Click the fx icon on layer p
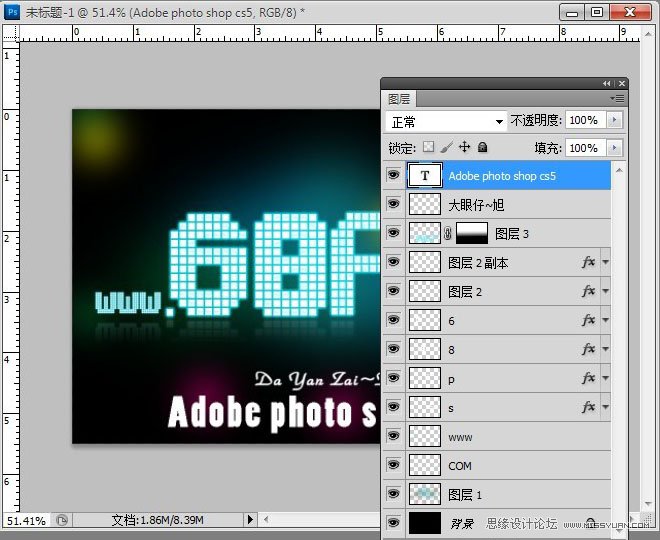 click(588, 378)
